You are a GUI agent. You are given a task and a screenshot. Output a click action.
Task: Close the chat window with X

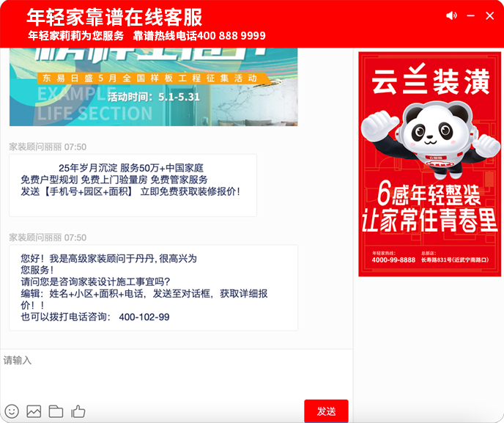[x=490, y=16]
